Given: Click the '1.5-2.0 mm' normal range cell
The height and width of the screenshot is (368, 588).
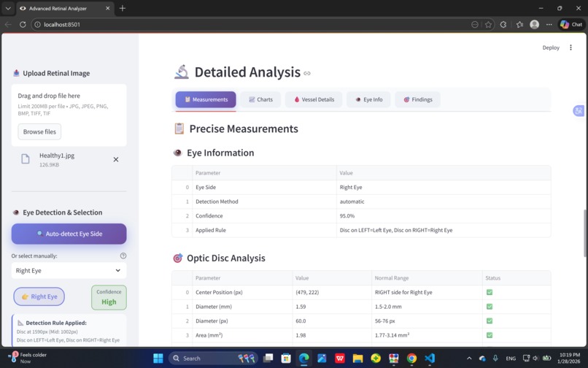Looking at the screenshot, I should pos(427,307).
